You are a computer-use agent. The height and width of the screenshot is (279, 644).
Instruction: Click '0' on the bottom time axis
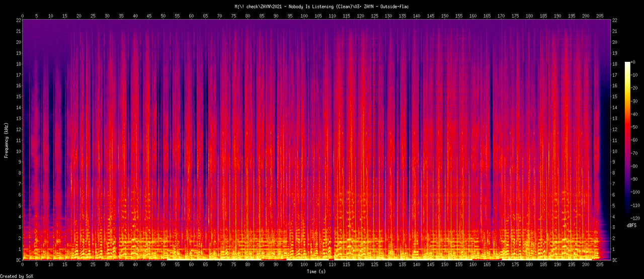click(23, 264)
